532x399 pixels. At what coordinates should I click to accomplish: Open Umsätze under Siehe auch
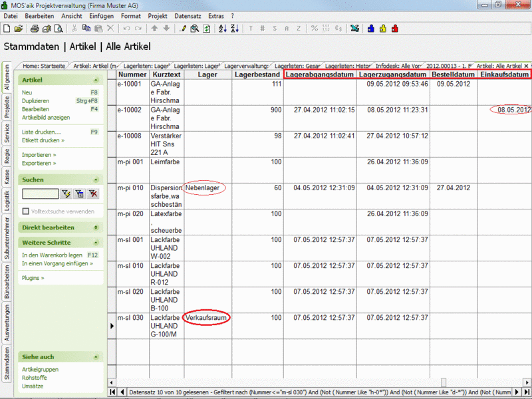point(33,386)
